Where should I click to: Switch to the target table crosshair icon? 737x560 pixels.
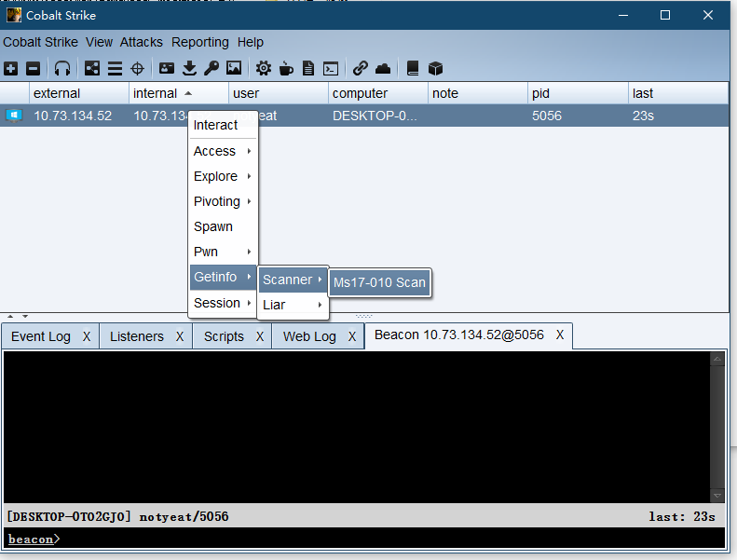pyautogui.click(x=137, y=69)
